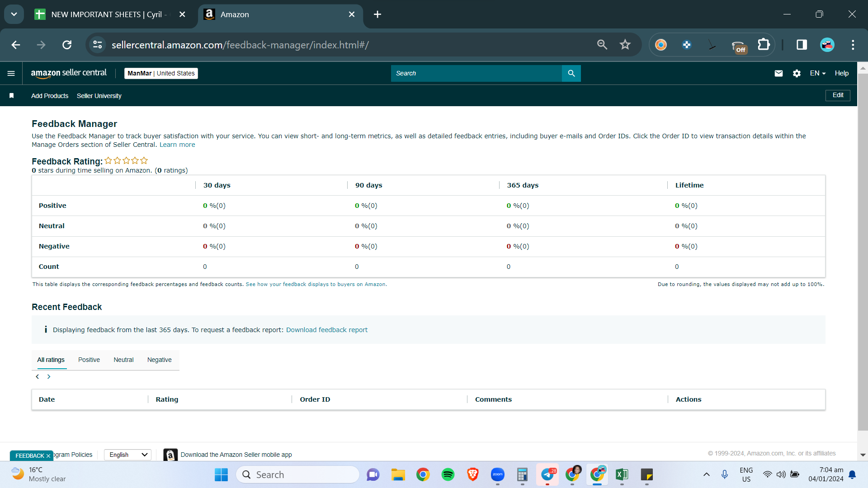Viewport: 868px width, 488px height.
Task: Click the browser zoom magnifier icon
Action: 602,45
